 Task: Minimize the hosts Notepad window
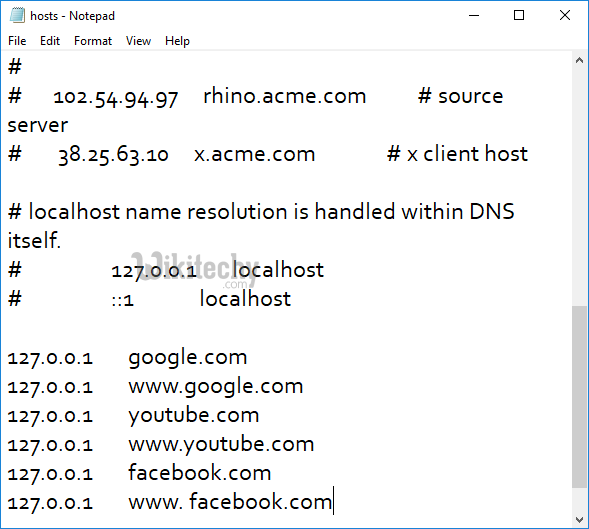tap(474, 15)
